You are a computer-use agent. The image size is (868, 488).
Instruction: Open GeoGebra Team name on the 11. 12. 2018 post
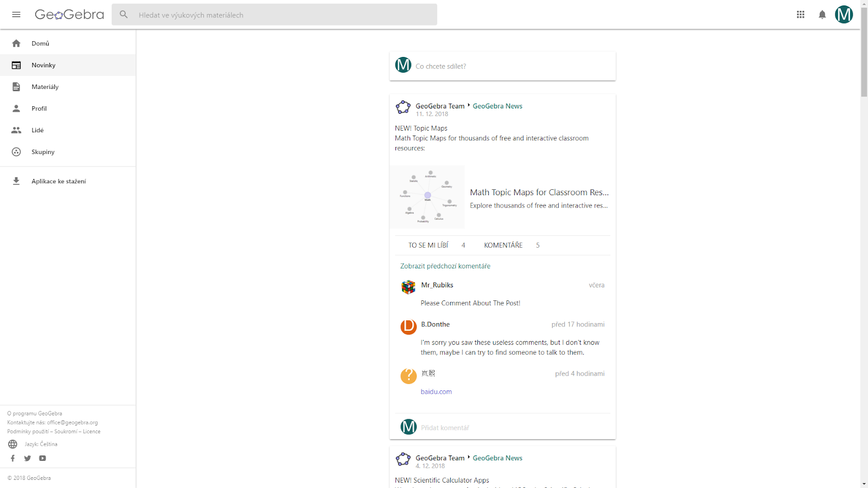tap(440, 106)
